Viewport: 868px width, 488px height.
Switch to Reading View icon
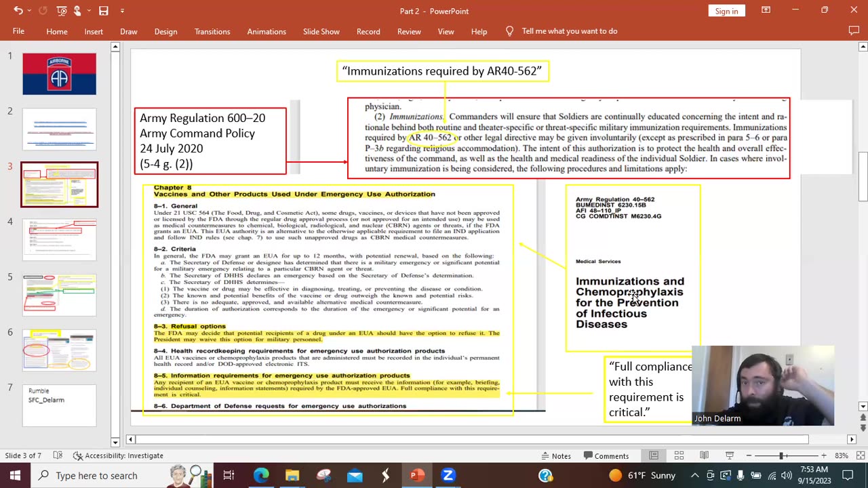[704, 455]
